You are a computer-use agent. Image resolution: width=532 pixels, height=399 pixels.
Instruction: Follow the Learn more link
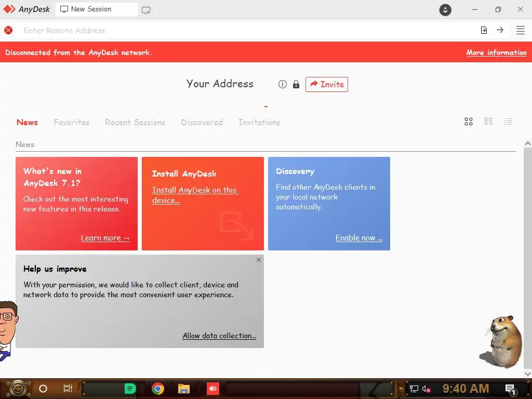click(105, 238)
